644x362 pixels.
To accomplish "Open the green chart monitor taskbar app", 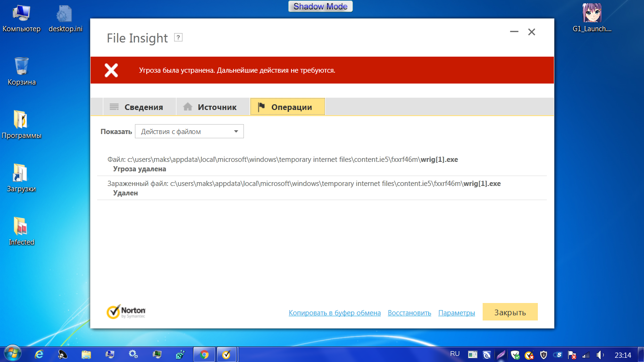I will [157, 354].
